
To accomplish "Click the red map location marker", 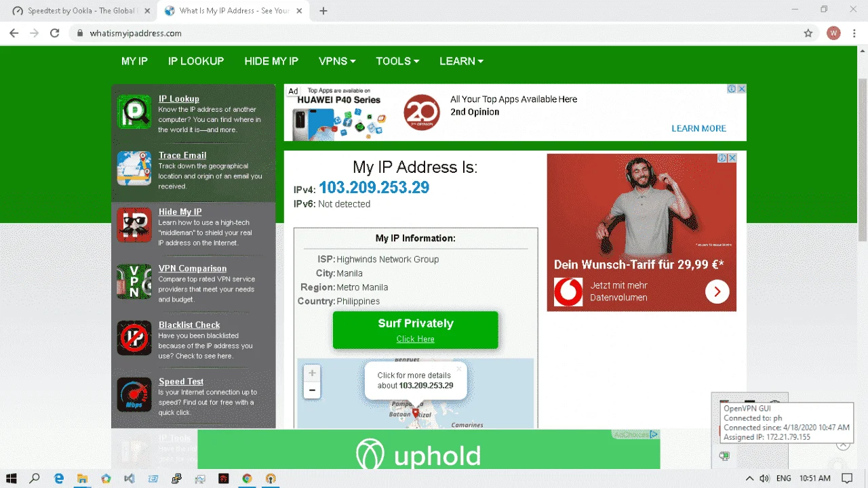I will [x=416, y=413].
